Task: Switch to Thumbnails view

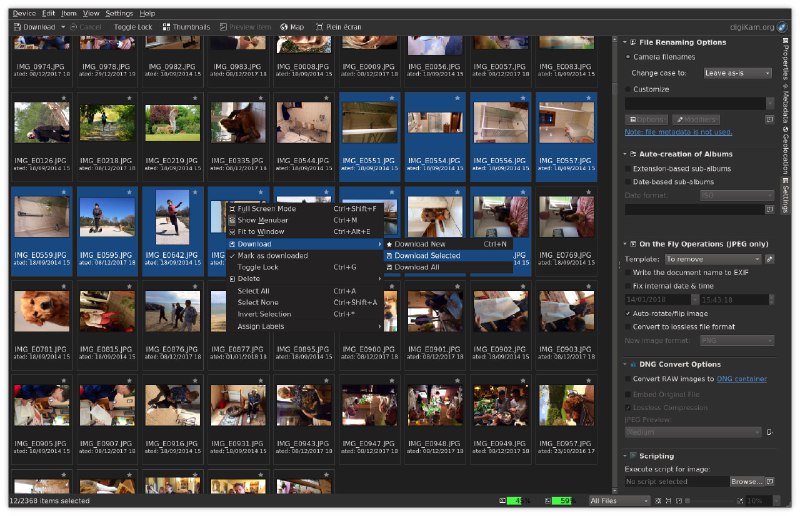Action: coord(185,27)
